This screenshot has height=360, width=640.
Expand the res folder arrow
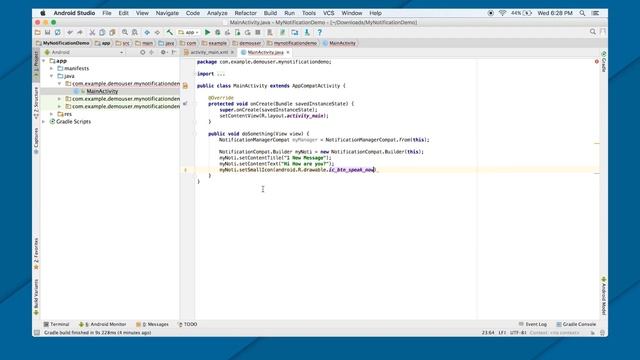pyautogui.click(x=52, y=114)
